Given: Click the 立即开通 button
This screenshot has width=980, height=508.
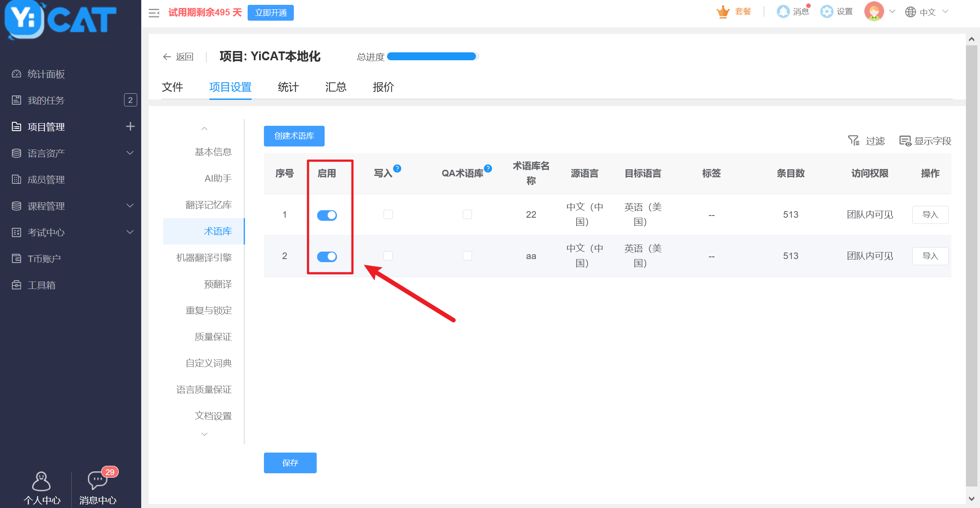Looking at the screenshot, I should (x=271, y=13).
